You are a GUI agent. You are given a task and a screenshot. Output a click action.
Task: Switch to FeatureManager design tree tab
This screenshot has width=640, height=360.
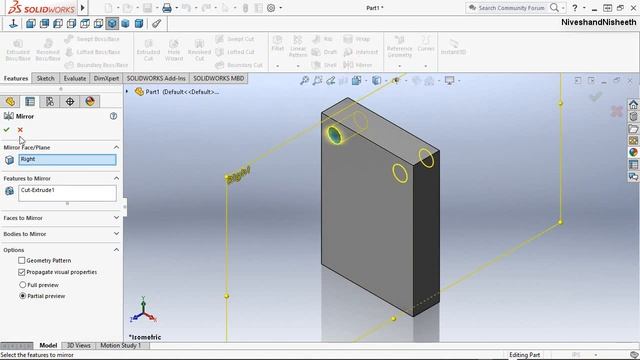10,102
